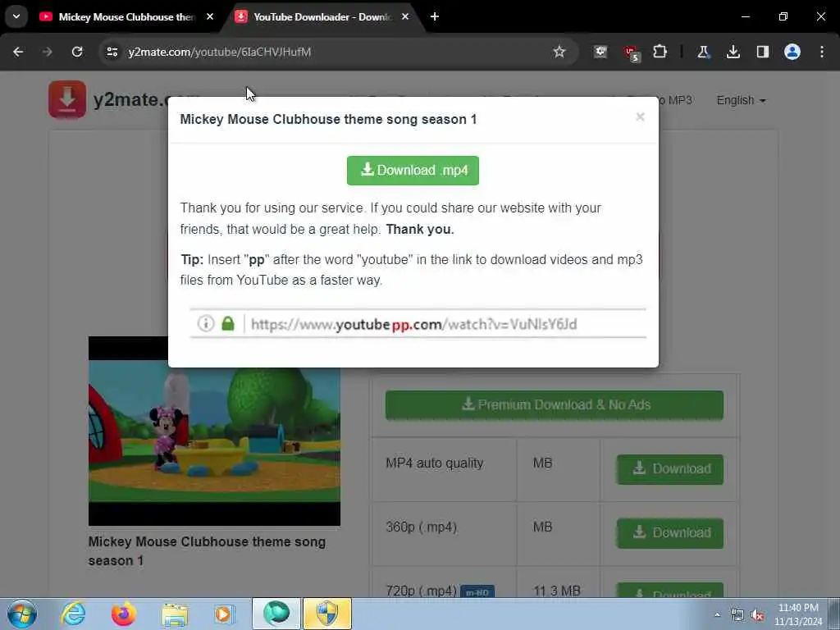840x630 pixels.
Task: Download the 360p (.mp4) version
Action: point(669,533)
